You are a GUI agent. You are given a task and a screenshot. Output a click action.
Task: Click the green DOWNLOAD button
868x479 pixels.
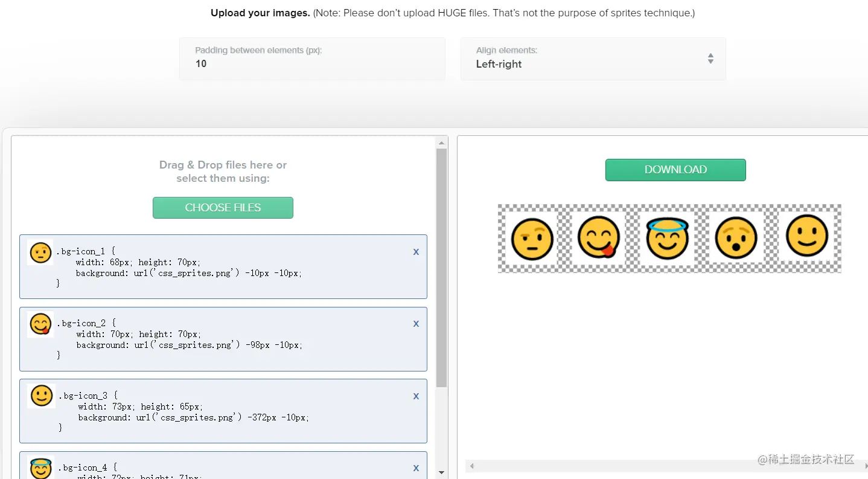[675, 170]
